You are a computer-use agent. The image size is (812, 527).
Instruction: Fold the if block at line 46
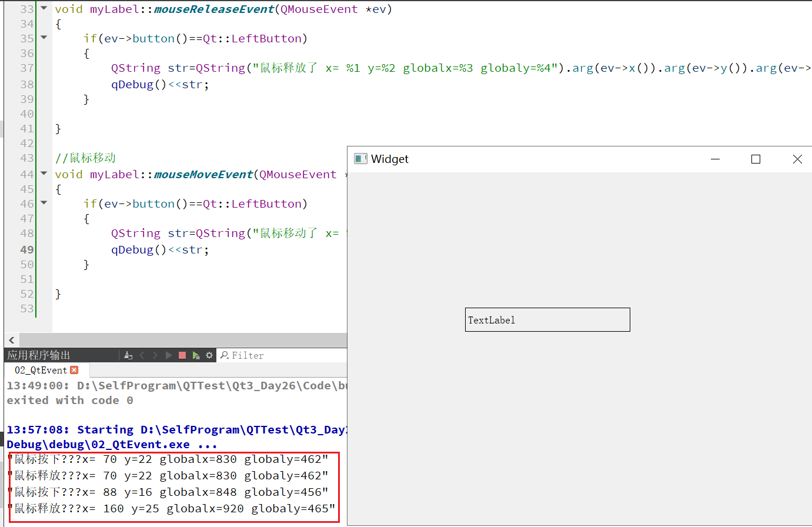pyautogui.click(x=44, y=203)
